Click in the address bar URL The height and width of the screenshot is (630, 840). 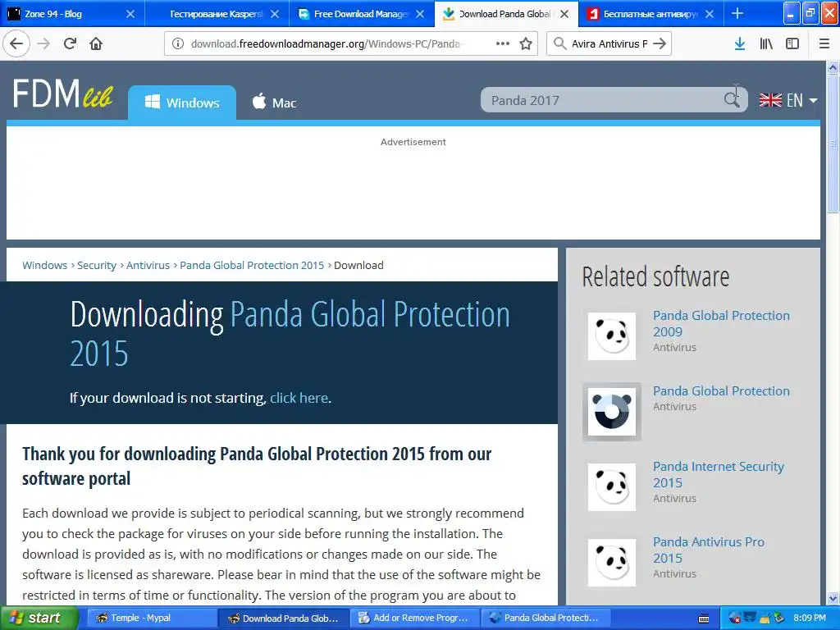[325, 43]
